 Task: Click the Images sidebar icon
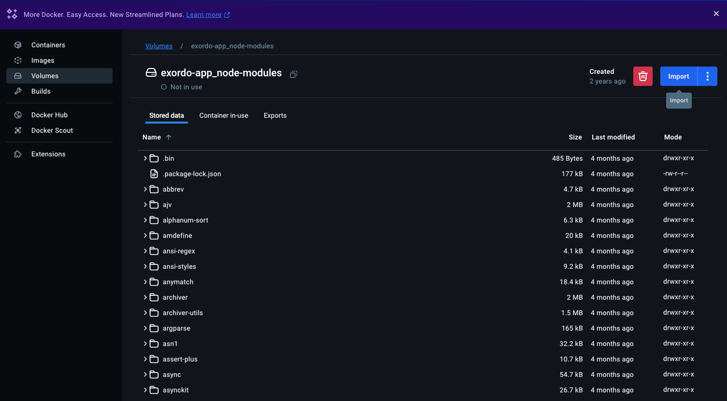tap(18, 60)
